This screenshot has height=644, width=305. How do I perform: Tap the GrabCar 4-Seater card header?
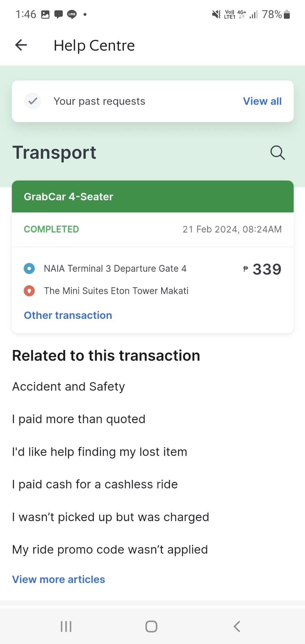click(153, 197)
